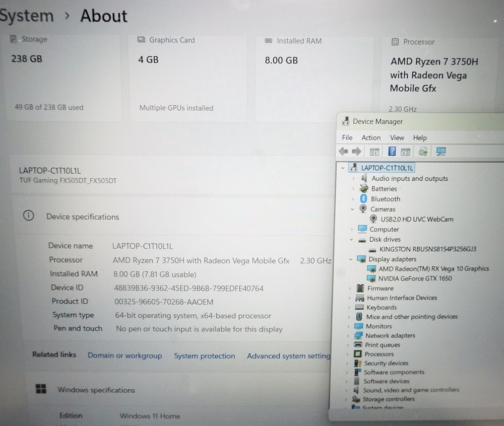Expand the Audio inputs and outputs category
The image size is (504, 426).
tap(354, 178)
